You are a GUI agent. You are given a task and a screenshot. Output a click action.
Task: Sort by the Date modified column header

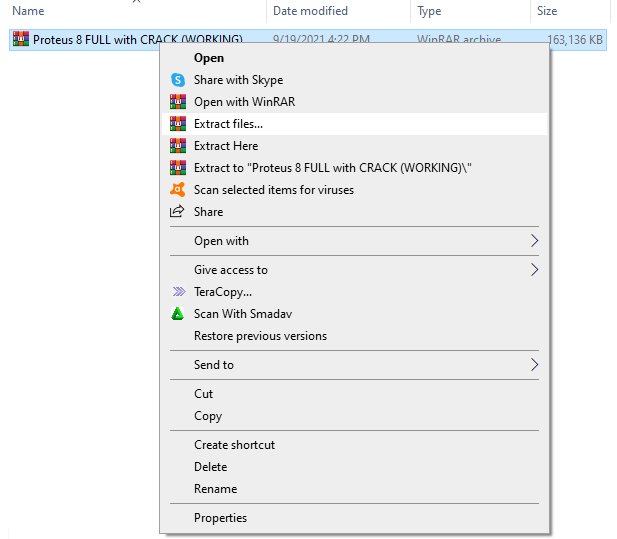tap(311, 11)
